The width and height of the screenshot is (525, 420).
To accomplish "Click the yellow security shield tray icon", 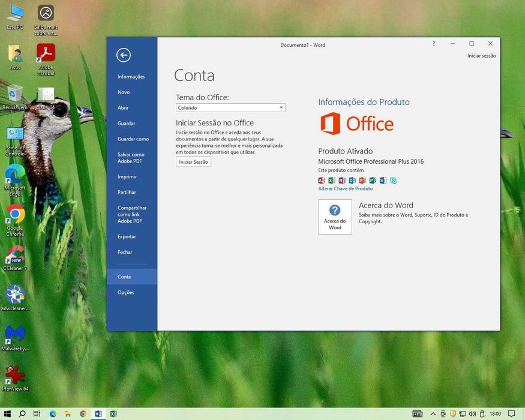I will 452,414.
